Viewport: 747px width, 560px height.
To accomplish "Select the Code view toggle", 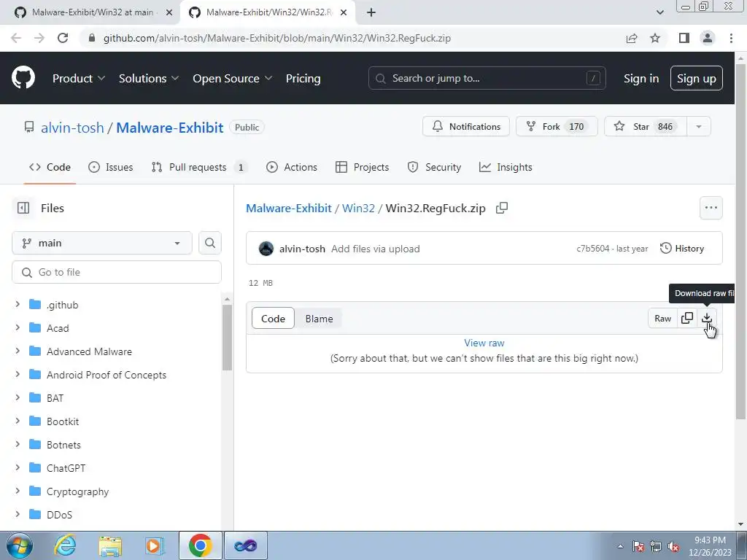I will [273, 319].
